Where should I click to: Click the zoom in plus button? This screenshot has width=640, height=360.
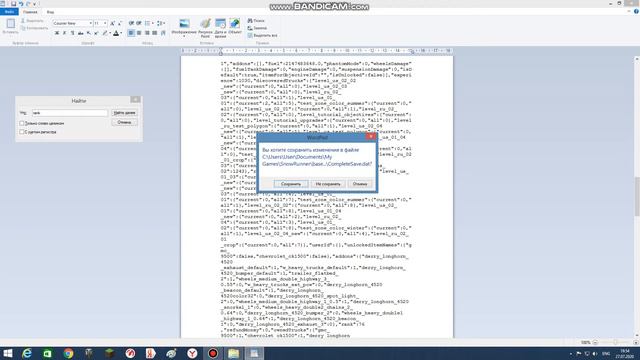[x=635, y=342]
